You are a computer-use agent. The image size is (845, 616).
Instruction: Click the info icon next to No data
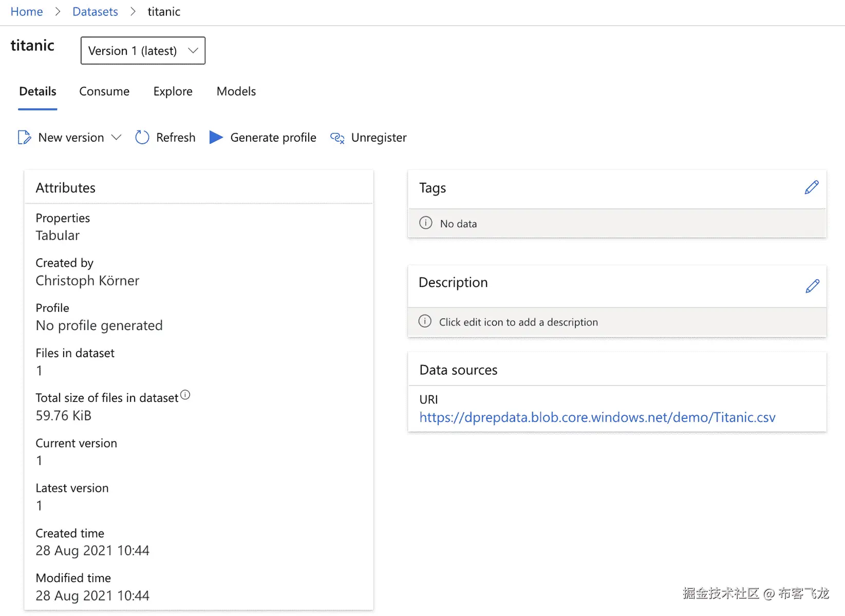[x=426, y=223]
